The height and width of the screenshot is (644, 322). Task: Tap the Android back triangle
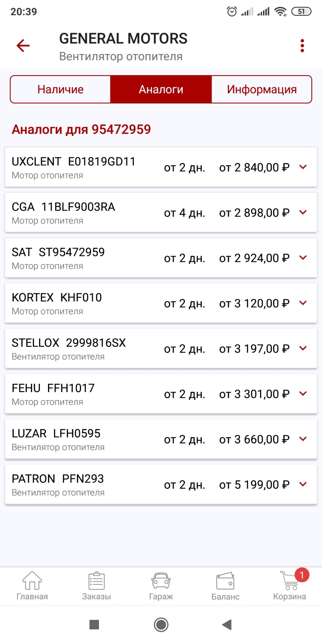227,625
